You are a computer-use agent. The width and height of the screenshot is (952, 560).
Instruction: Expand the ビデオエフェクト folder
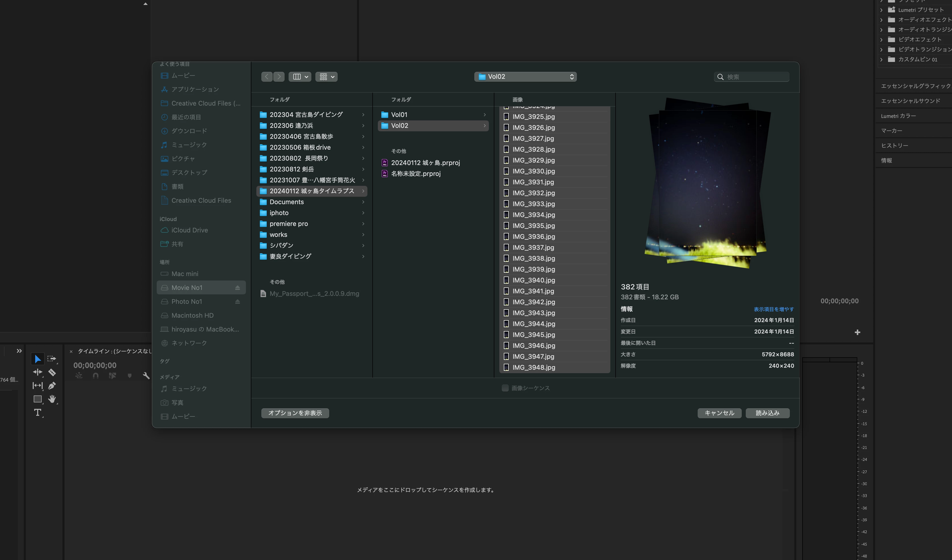tap(881, 39)
